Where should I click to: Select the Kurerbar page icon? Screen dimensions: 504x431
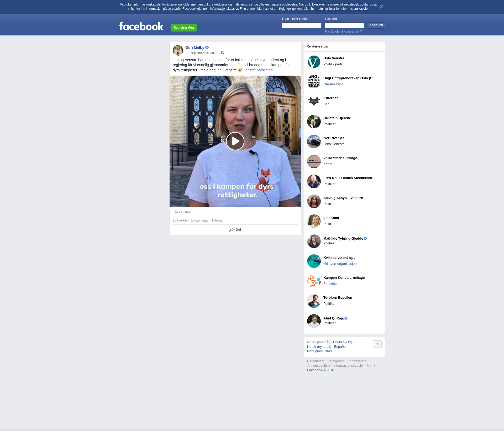314,102
